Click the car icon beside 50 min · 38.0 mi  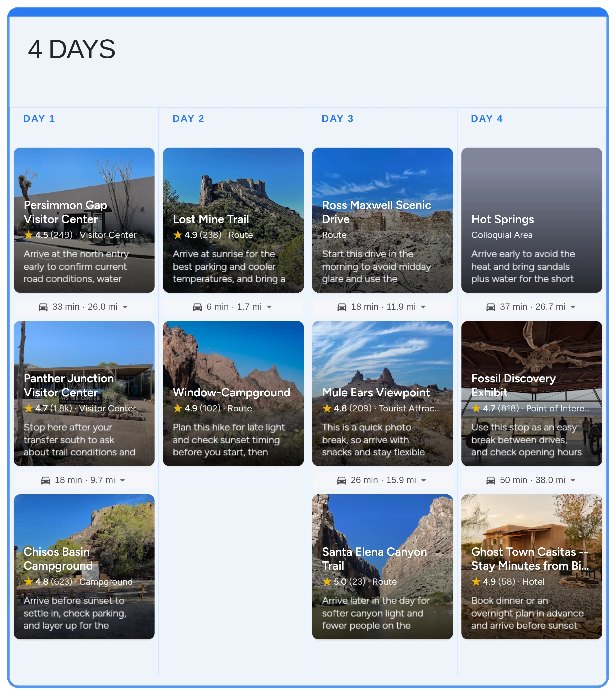[491, 480]
